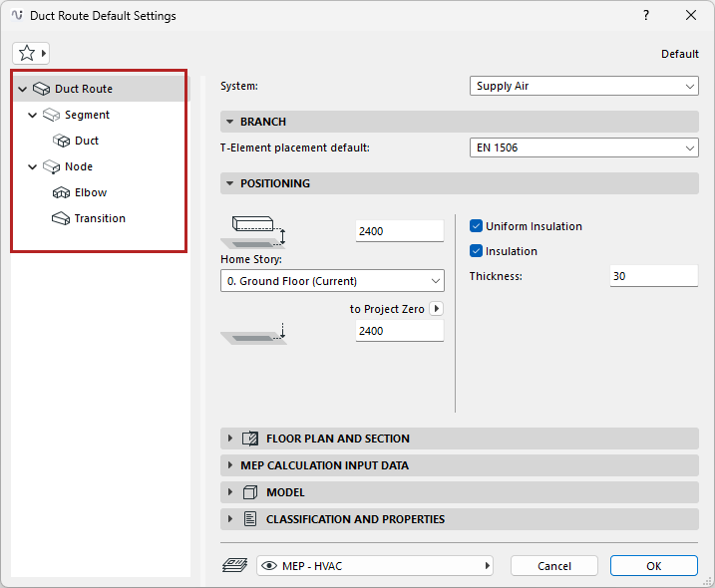Click the Node tree icon
The image size is (715, 588).
tap(51, 166)
